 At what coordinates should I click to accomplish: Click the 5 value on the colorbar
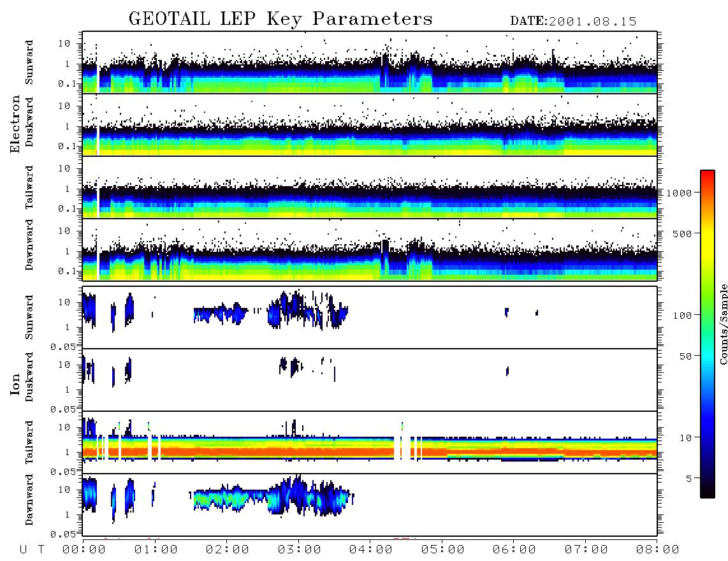[689, 479]
